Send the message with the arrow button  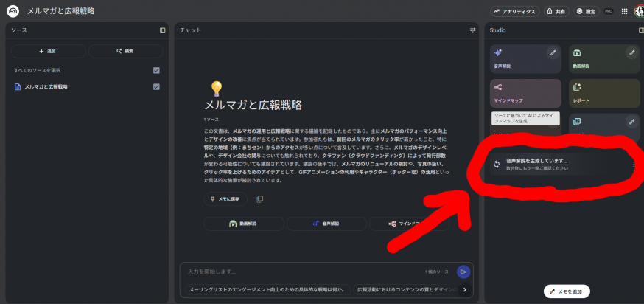click(463, 272)
